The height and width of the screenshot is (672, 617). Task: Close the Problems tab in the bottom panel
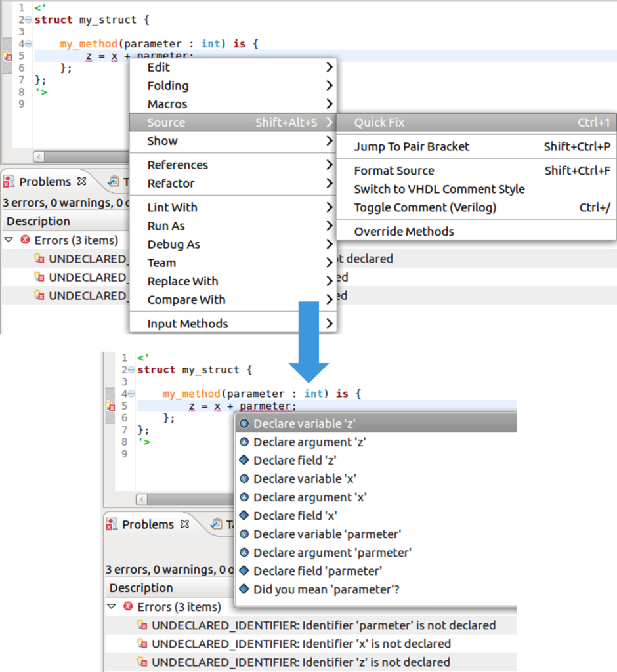pyautogui.click(x=184, y=524)
